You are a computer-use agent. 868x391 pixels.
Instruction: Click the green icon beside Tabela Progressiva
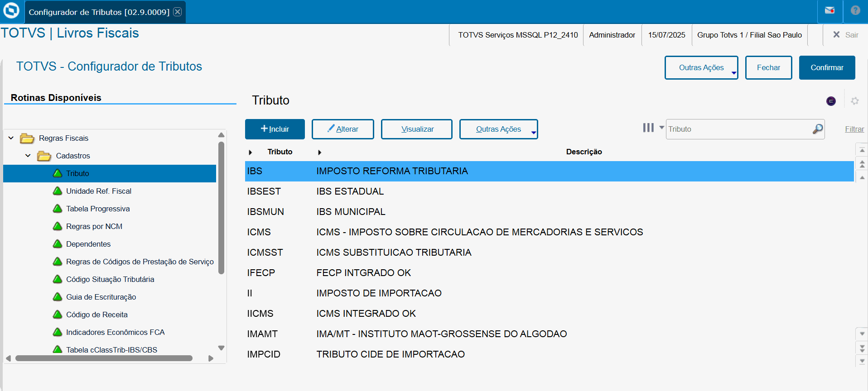[x=58, y=209]
